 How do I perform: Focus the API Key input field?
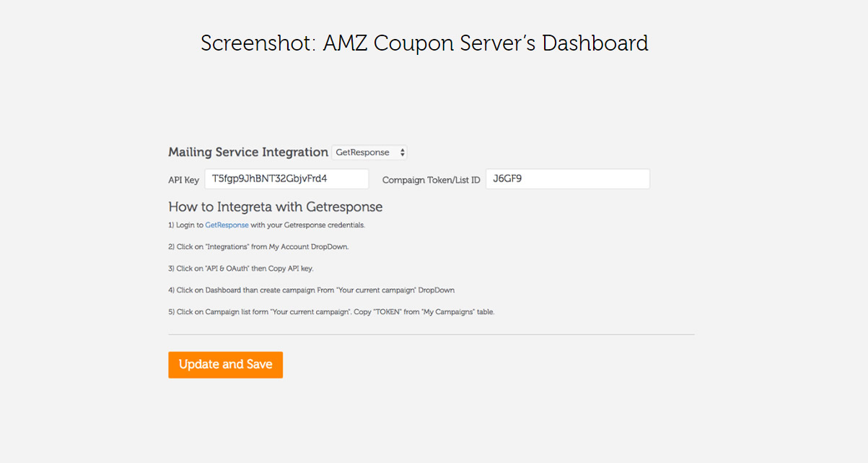286,179
